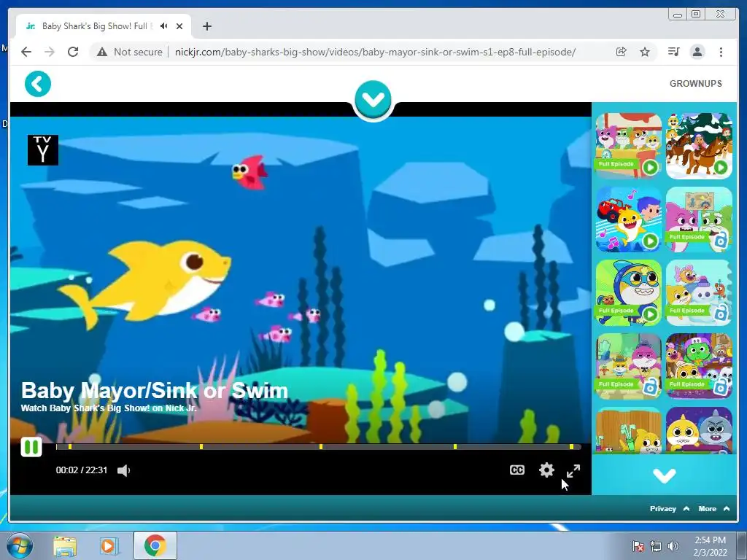Open a new tab with the plus button
Image resolution: width=747 pixels, height=560 pixels.
[206, 26]
